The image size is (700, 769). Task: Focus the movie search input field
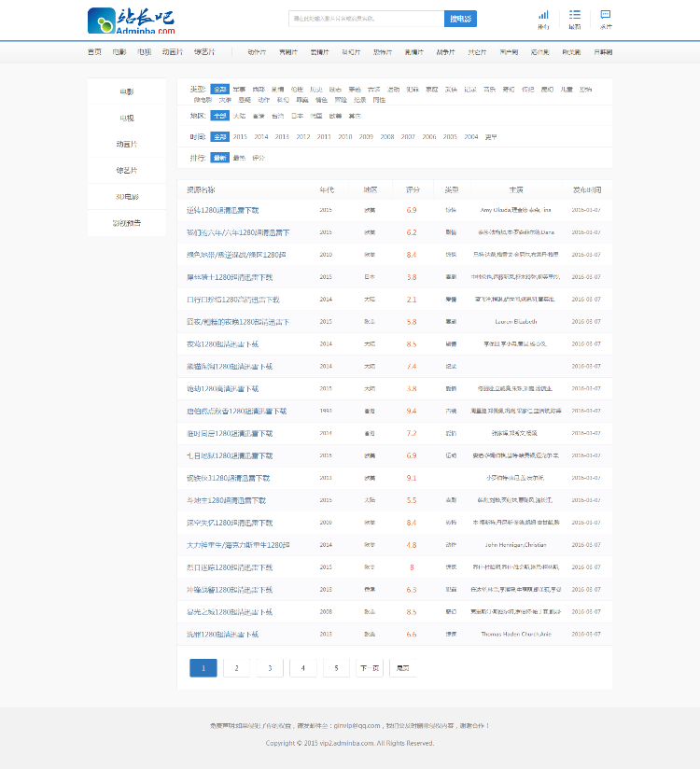pyautogui.click(x=367, y=19)
